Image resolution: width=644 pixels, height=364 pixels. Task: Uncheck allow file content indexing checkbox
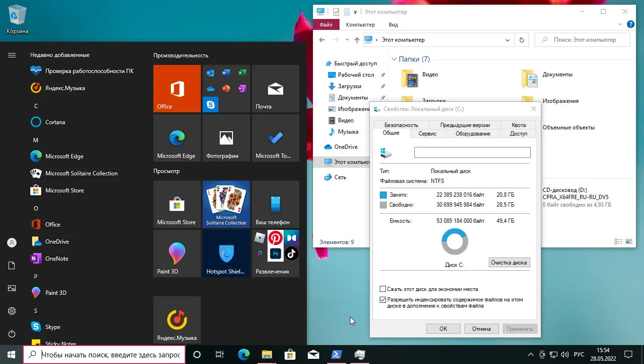click(383, 300)
